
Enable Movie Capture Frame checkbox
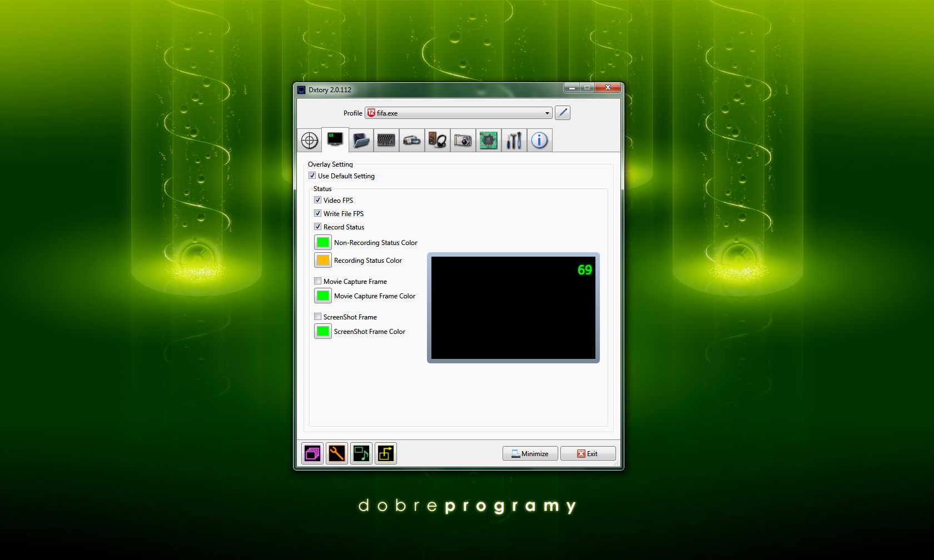pyautogui.click(x=317, y=281)
